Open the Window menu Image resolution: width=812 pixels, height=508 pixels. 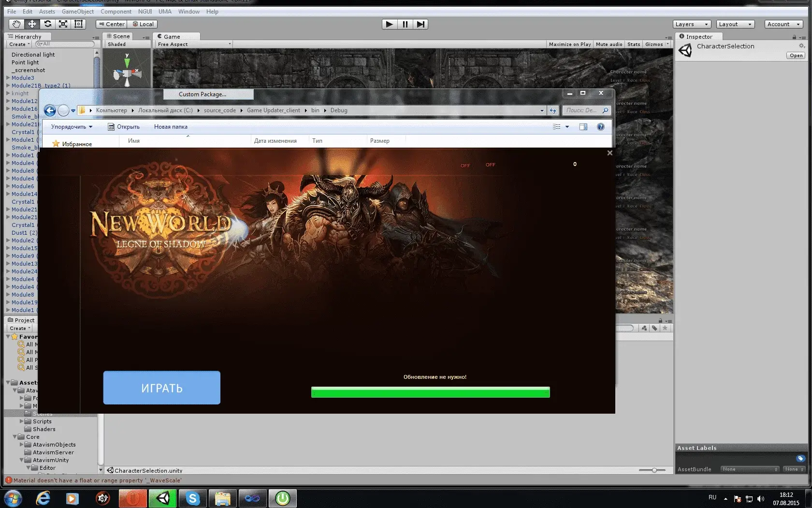[188, 12]
